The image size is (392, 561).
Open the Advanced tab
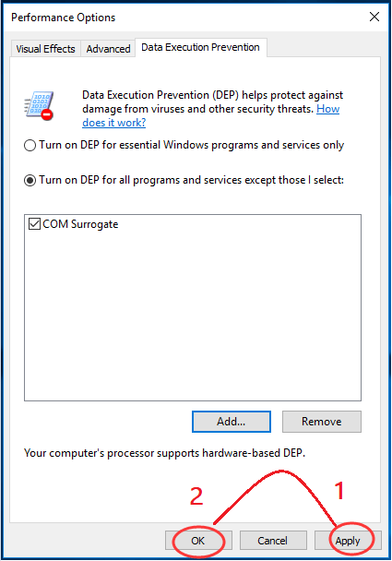108,49
